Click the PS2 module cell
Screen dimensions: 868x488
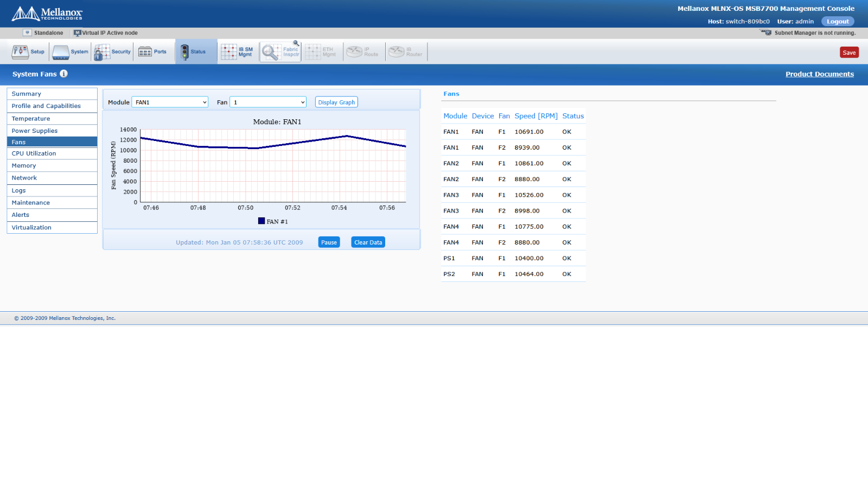[x=449, y=274]
